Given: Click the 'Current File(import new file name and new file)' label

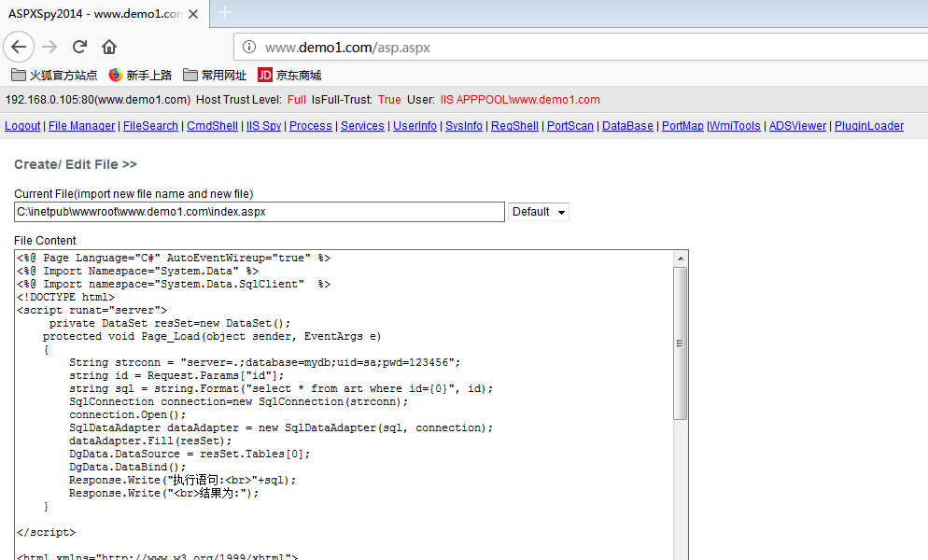Looking at the screenshot, I should 134,193.
